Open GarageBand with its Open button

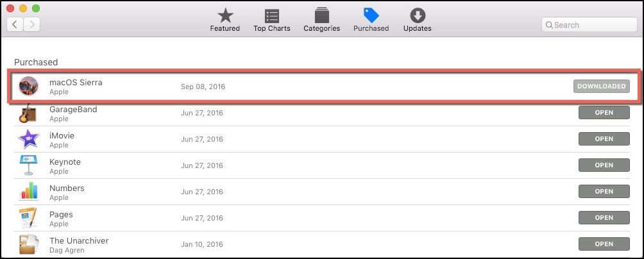(604, 112)
